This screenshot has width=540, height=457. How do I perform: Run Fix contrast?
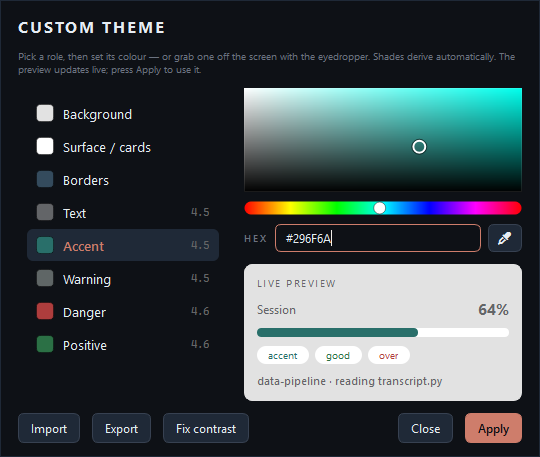pyautogui.click(x=206, y=428)
